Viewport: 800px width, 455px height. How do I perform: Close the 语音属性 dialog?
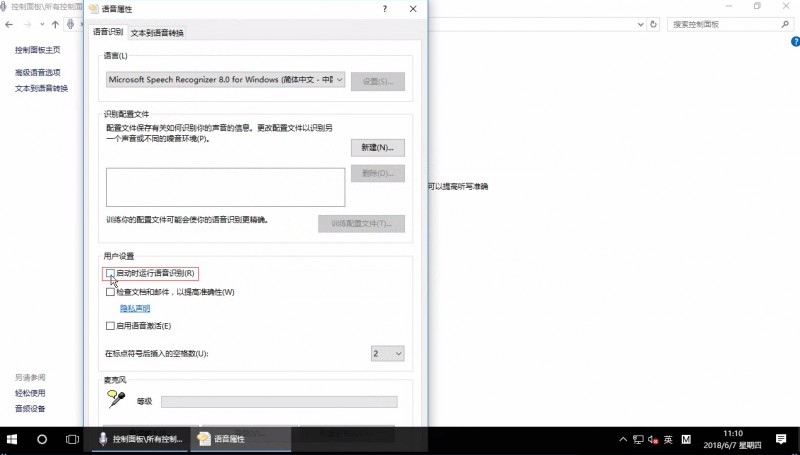pos(413,9)
